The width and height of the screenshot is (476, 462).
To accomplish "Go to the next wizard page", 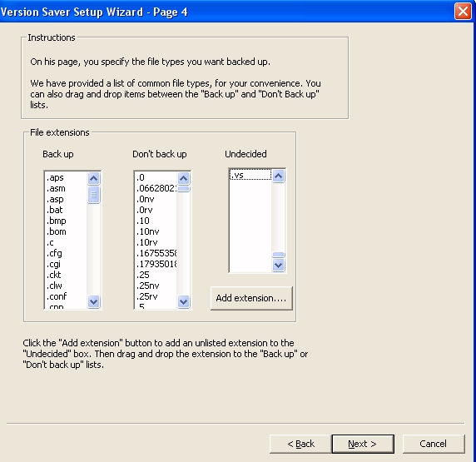I will tap(363, 444).
